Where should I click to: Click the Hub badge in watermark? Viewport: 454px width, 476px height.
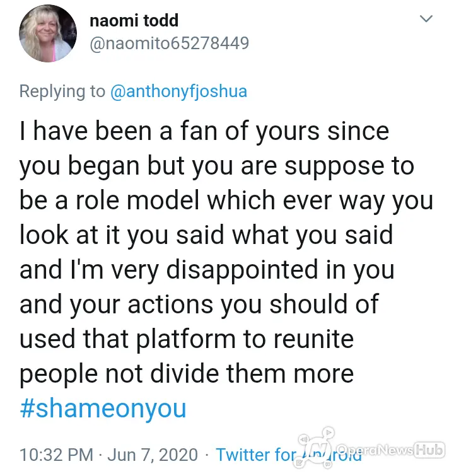click(430, 450)
